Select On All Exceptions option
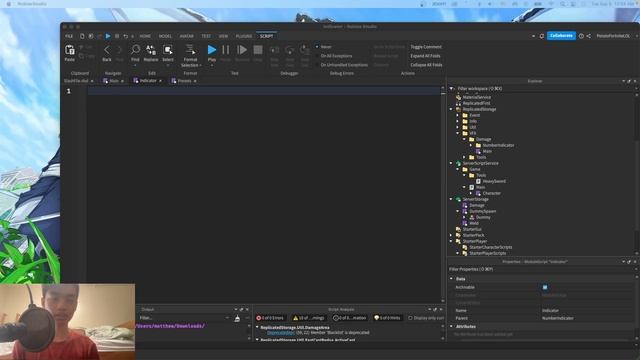 (x=334, y=56)
